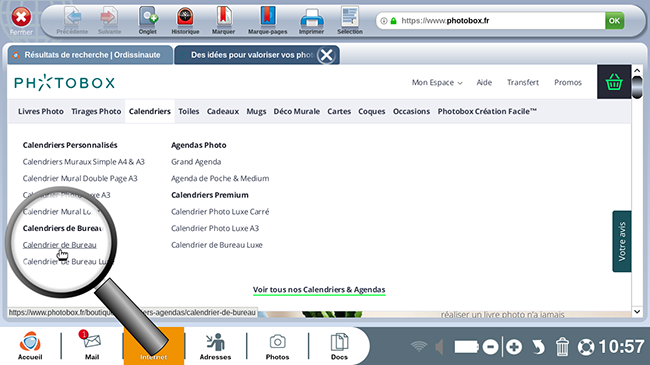
Task: Open the Transfert link
Action: (523, 82)
